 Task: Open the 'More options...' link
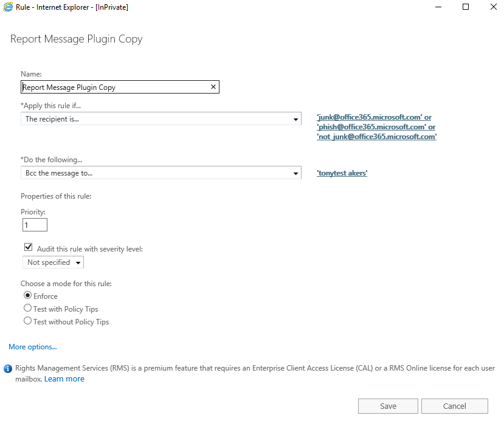coord(32,347)
